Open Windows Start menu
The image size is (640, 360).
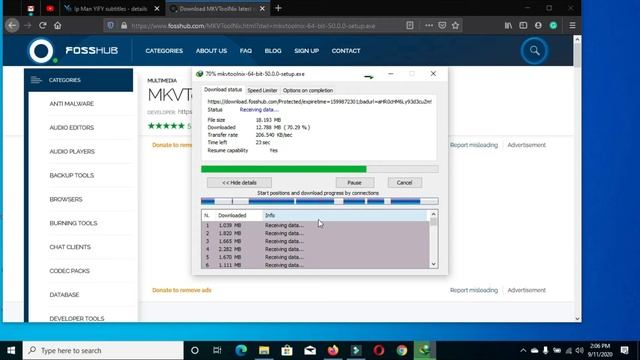[11, 350]
